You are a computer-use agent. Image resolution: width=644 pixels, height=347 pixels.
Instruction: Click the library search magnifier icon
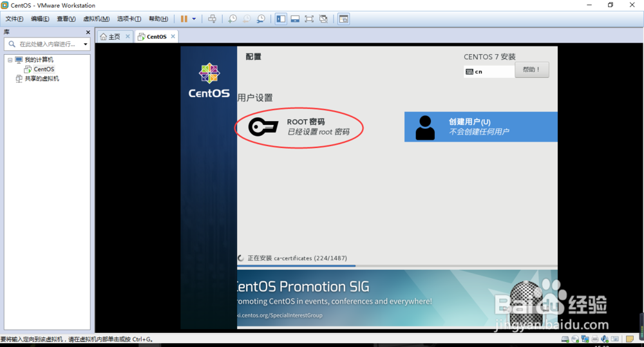tap(12, 44)
